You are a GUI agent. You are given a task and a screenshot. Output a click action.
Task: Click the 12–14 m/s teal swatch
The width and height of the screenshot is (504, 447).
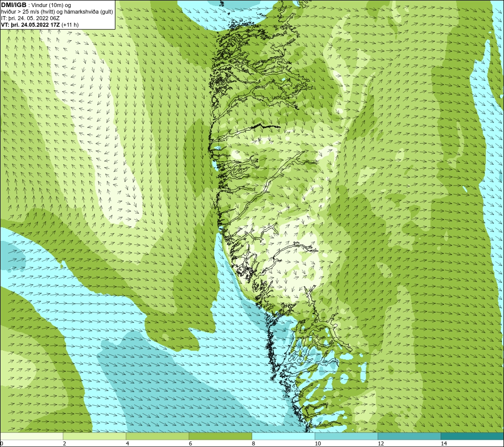409,436
